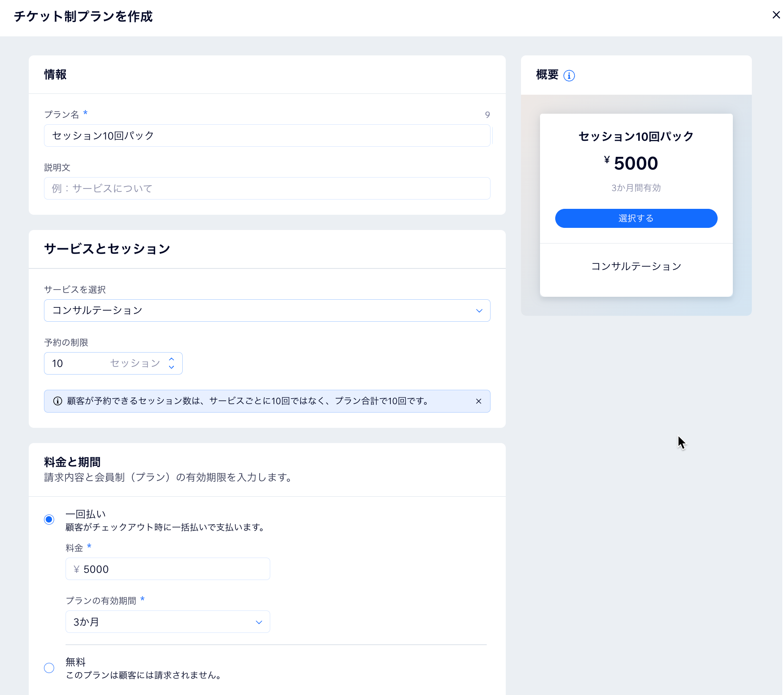Click the プラン名 field containing セッション10回パック
Image resolution: width=784 pixels, height=695 pixels.
pos(267,135)
